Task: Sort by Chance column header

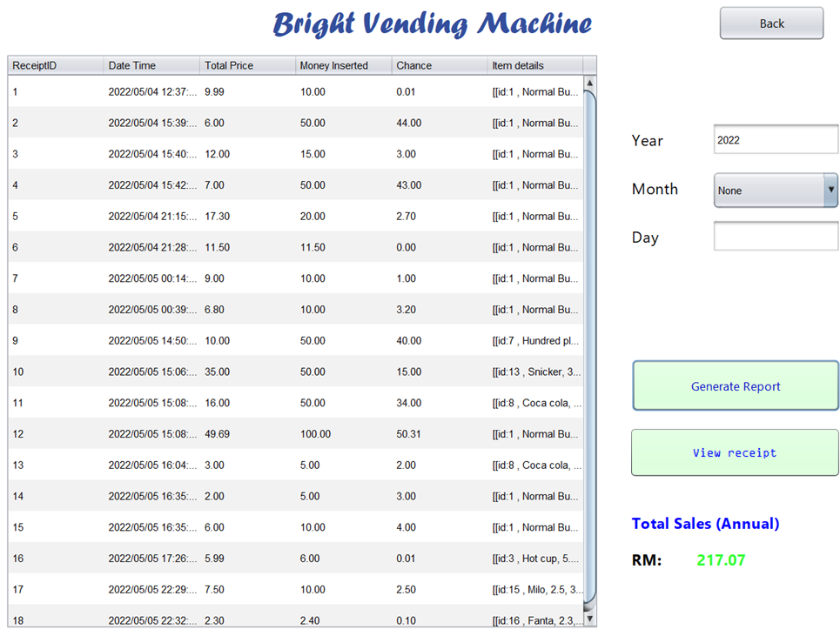Action: (440, 65)
